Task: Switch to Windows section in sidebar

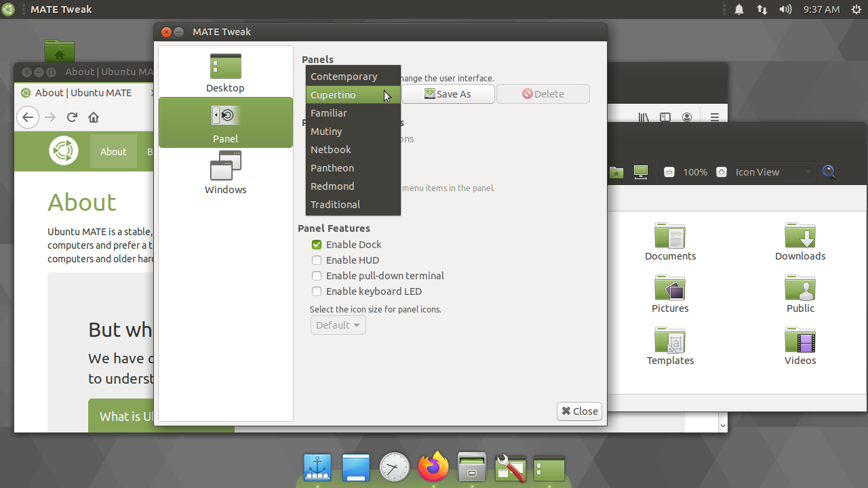Action: tap(226, 174)
